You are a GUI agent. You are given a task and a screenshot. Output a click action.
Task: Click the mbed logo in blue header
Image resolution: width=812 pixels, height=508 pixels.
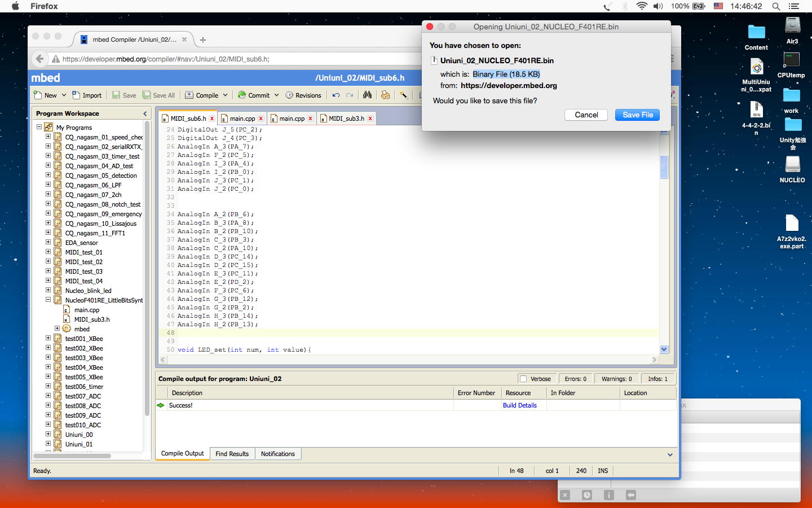point(46,78)
